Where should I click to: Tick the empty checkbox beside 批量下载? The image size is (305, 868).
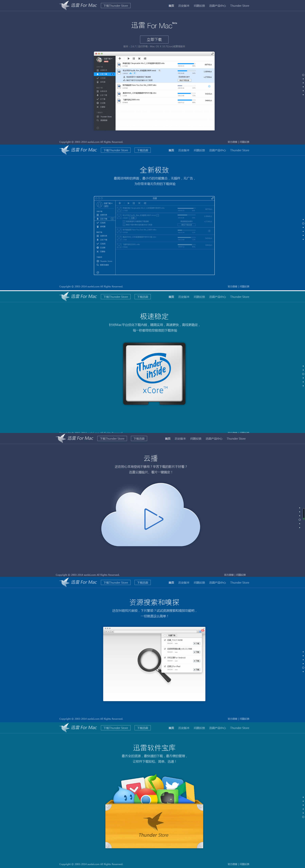click(x=165, y=635)
